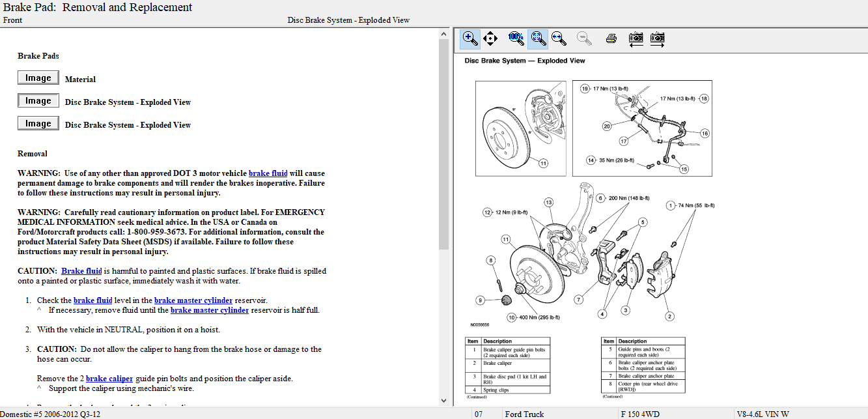The height and width of the screenshot is (419, 868).
Task: Follow the brake caliper link in step 3
Action: coord(109,379)
